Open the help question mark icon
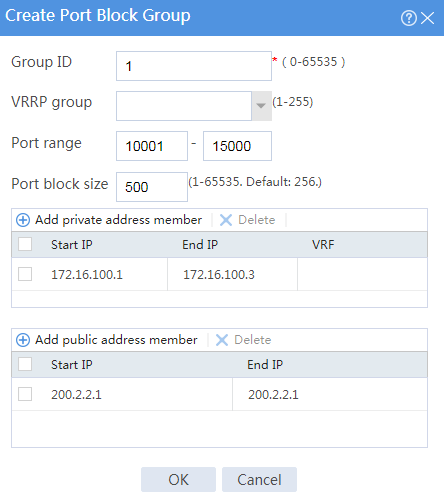 [409, 18]
